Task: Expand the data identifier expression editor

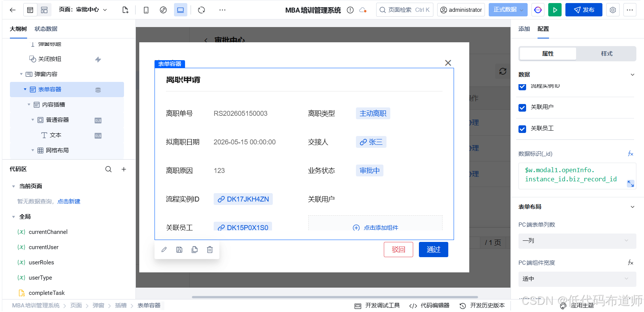Action: 631,184
